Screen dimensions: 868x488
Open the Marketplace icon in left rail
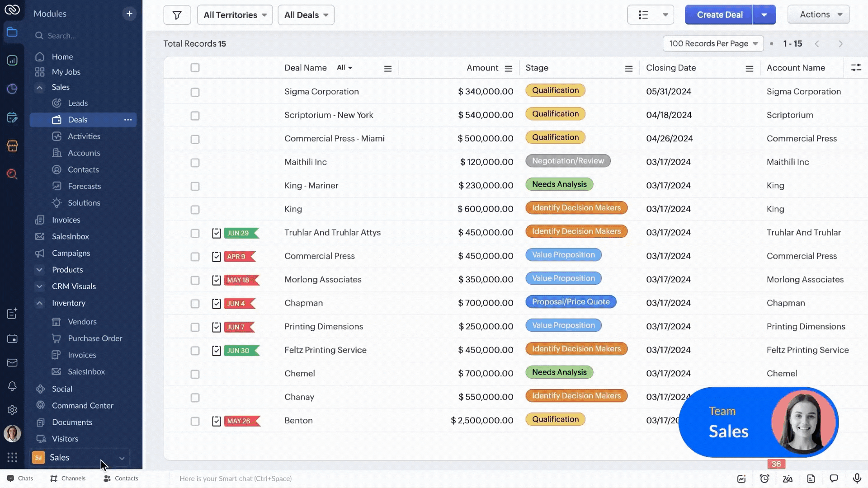click(x=13, y=145)
